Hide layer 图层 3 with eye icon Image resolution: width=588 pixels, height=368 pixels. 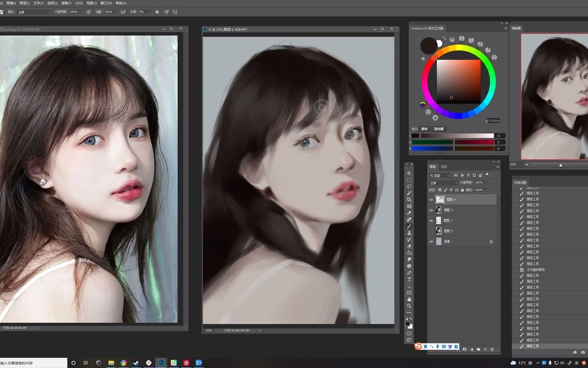(431, 210)
